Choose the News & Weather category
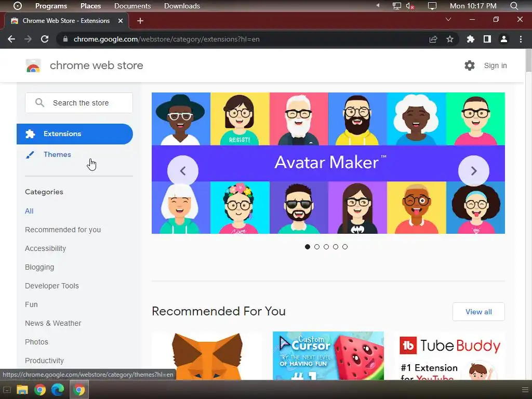 53,323
